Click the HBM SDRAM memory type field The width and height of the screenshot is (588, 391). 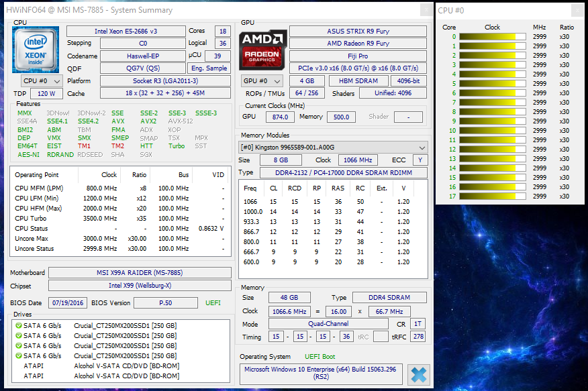click(x=358, y=81)
